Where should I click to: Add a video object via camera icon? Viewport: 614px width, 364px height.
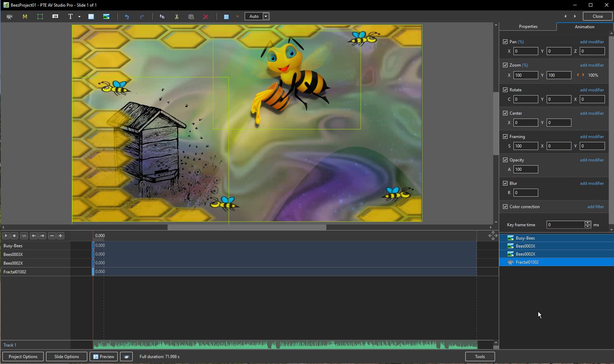click(9, 16)
